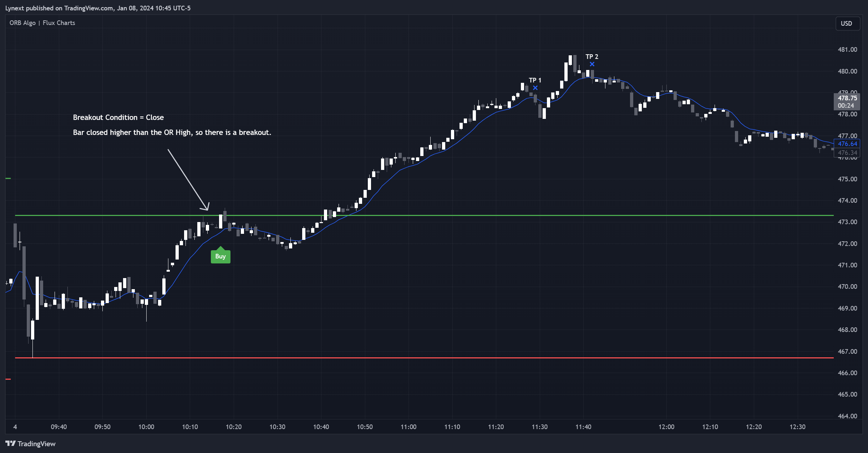Click the date label 4 on time axis
The width and height of the screenshot is (868, 453).
click(x=15, y=427)
